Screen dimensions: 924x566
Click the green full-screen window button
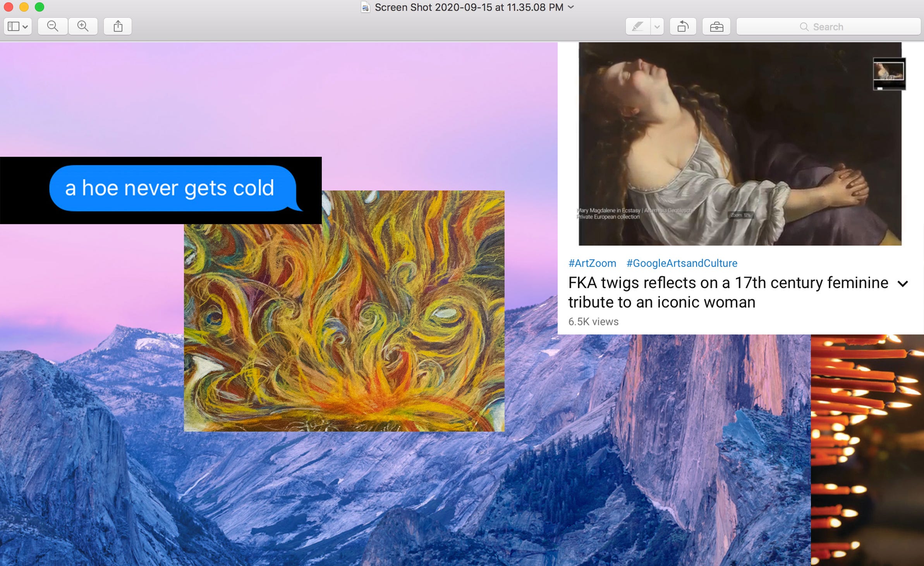coord(40,7)
